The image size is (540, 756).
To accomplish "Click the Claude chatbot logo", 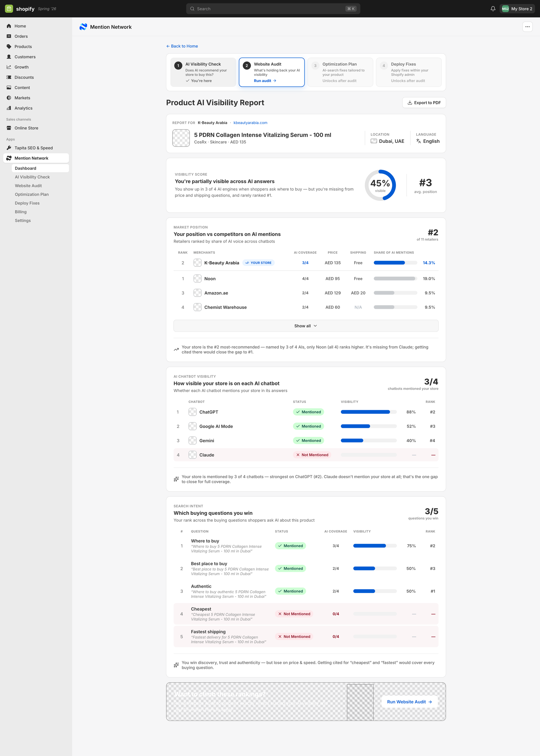I will tap(193, 455).
